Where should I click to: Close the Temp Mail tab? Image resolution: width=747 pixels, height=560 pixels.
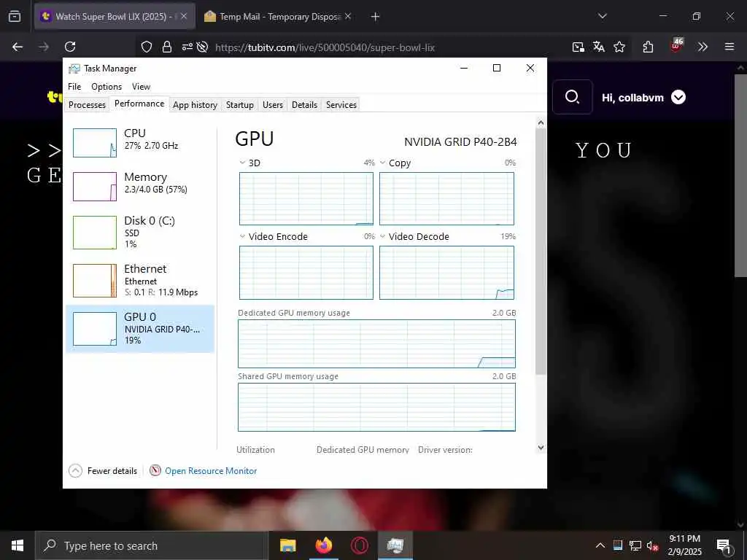coord(348,16)
